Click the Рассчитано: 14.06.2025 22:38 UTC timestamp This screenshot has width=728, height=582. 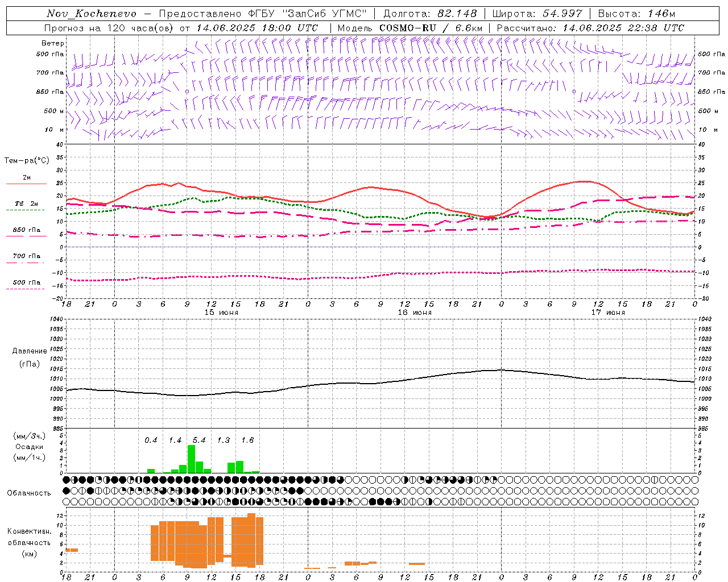click(590, 28)
